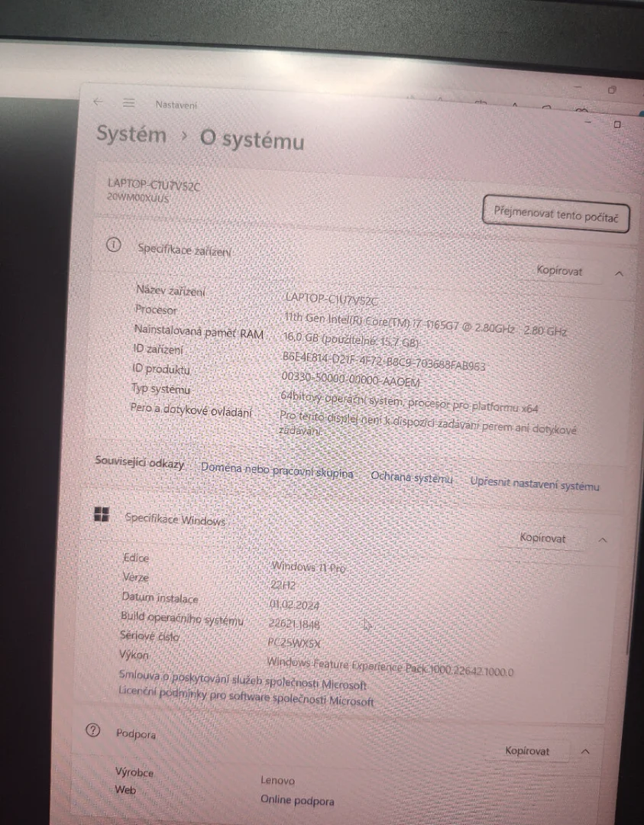Open the Online podpora link
644x825 pixels.
297,801
